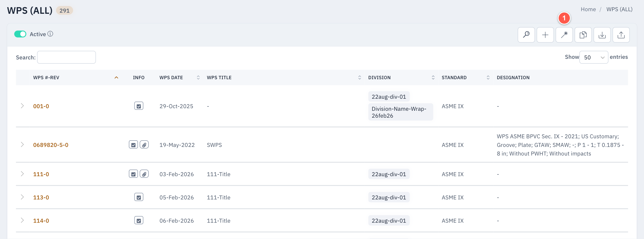Copy WPS using the duplicate icon
The width and height of the screenshot is (644, 239).
[x=583, y=35]
